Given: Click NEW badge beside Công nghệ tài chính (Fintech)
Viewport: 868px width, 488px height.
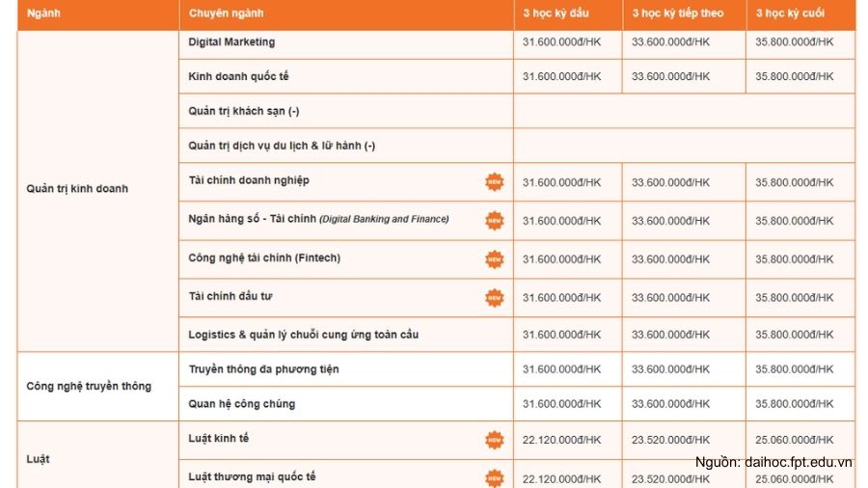Looking at the screenshot, I should point(495,258).
